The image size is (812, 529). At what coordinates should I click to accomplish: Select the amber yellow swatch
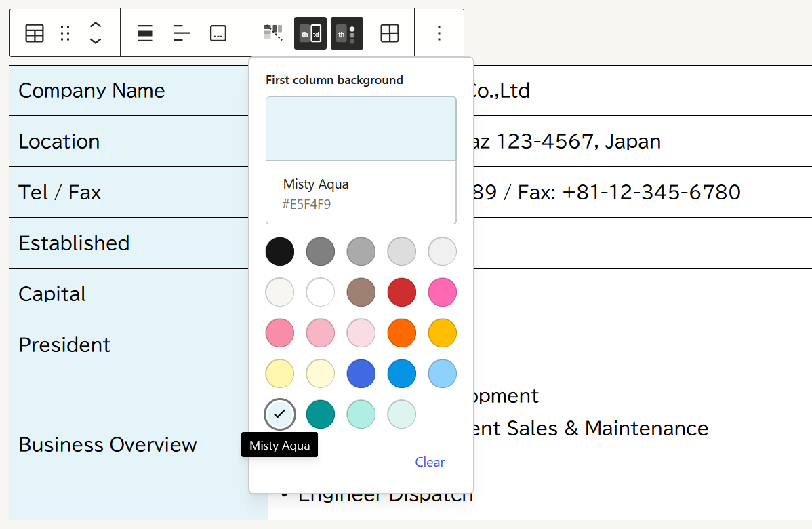[442, 333]
